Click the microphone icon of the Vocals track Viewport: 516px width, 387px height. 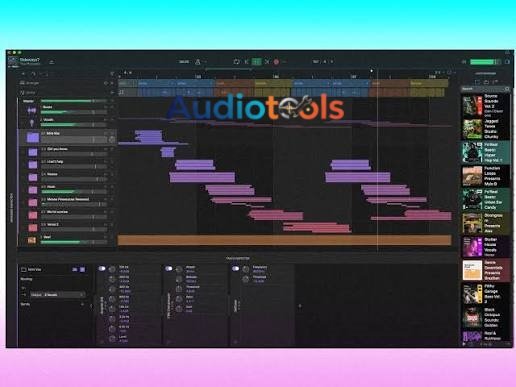point(32,123)
